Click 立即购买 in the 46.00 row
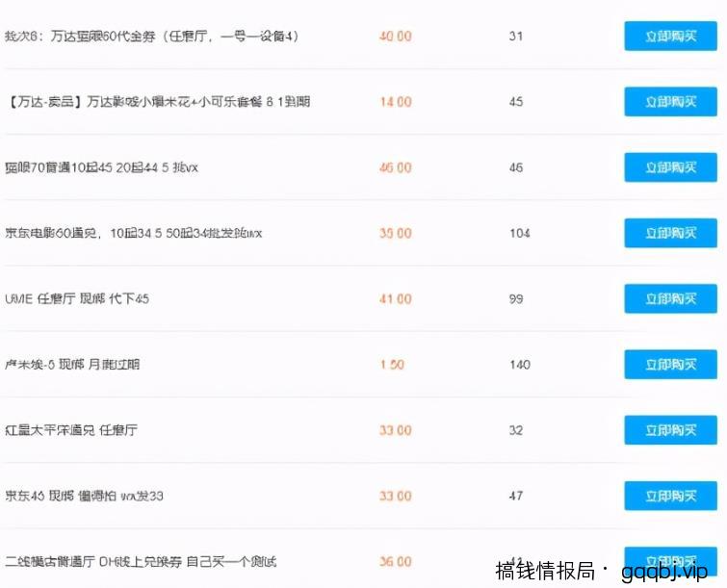This screenshot has height=588, width=727. click(x=670, y=167)
